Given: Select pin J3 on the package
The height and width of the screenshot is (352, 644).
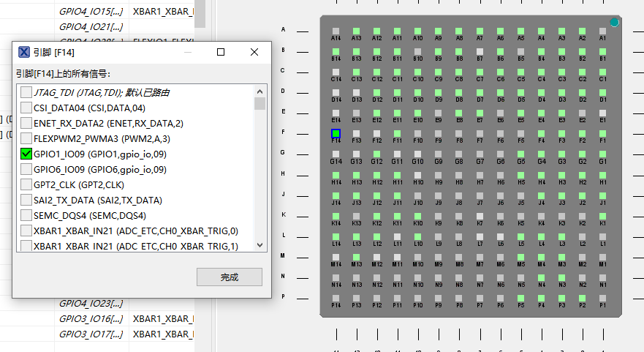Looking at the screenshot, I should (x=561, y=195).
